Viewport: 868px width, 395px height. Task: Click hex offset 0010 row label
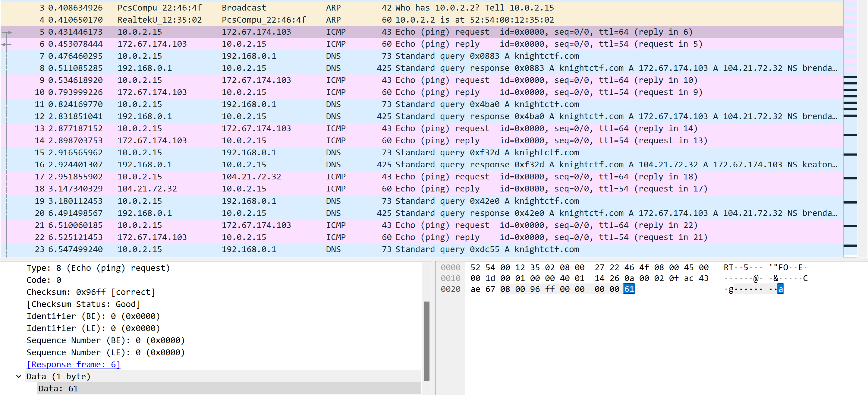click(x=450, y=278)
